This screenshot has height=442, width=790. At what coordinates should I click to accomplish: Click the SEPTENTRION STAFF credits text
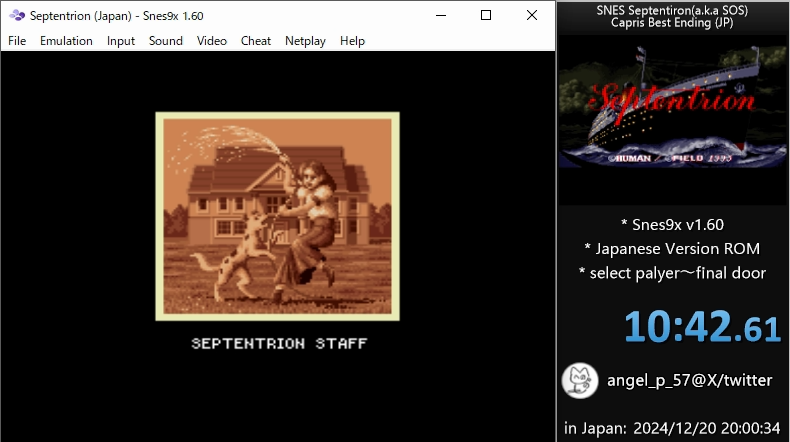[279, 344]
